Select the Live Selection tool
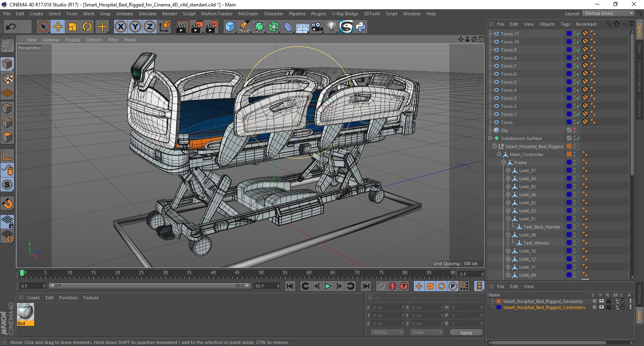The height and width of the screenshot is (346, 644). pyautogui.click(x=43, y=27)
